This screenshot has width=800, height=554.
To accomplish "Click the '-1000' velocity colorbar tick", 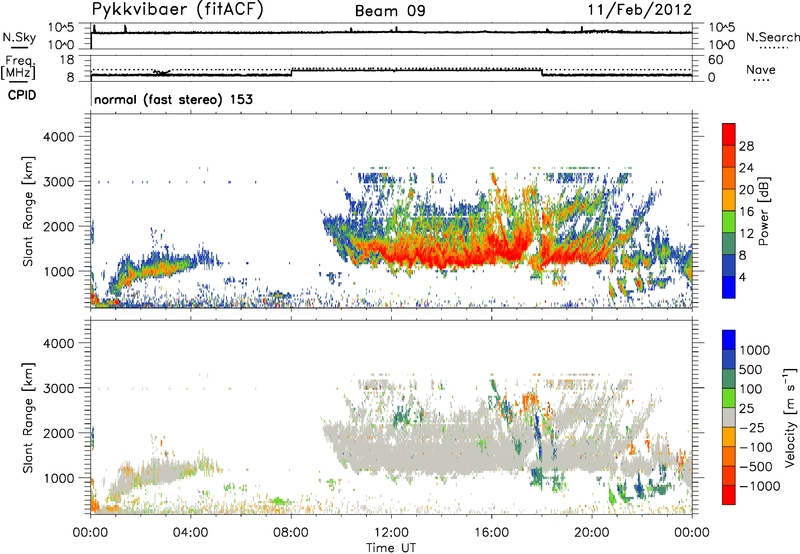I will point(759,486).
